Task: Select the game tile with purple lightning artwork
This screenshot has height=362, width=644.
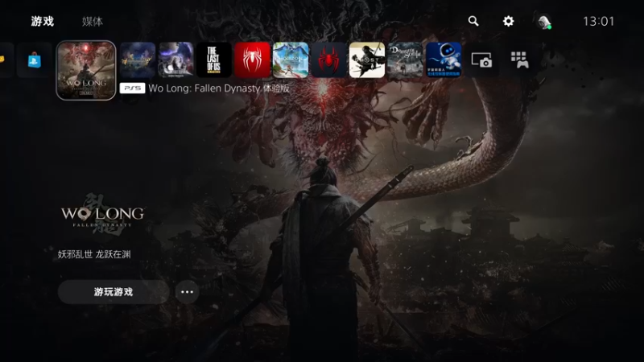Action: point(175,60)
